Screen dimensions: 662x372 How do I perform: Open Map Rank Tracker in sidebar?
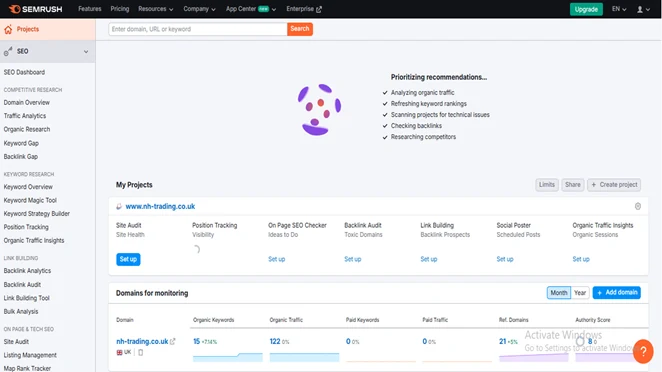(27, 368)
